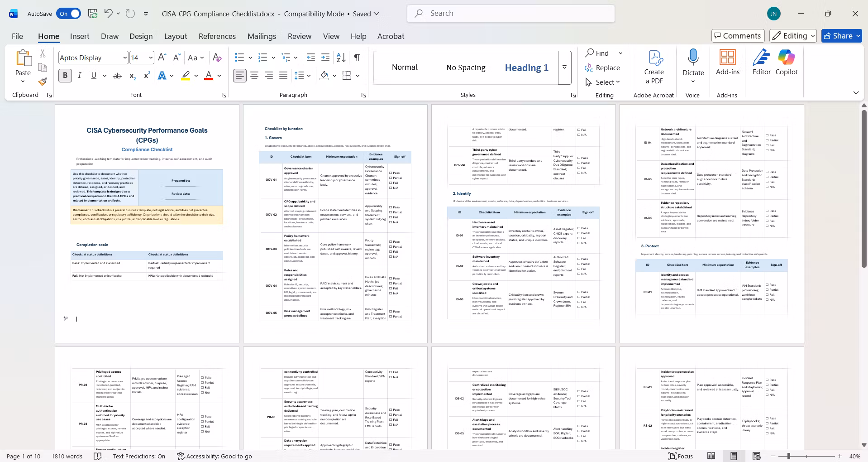Apply yellow text highlight color
This screenshot has width=868, height=462.
pos(186,76)
